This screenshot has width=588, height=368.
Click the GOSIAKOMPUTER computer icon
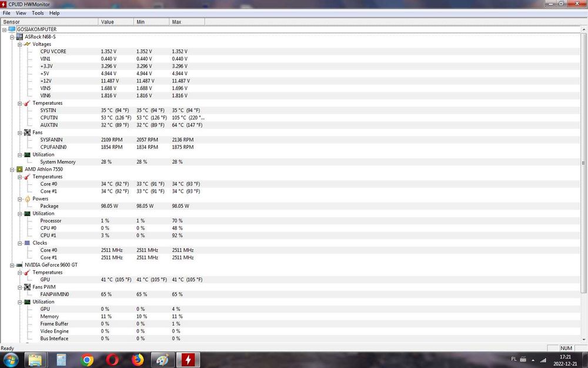(12, 29)
